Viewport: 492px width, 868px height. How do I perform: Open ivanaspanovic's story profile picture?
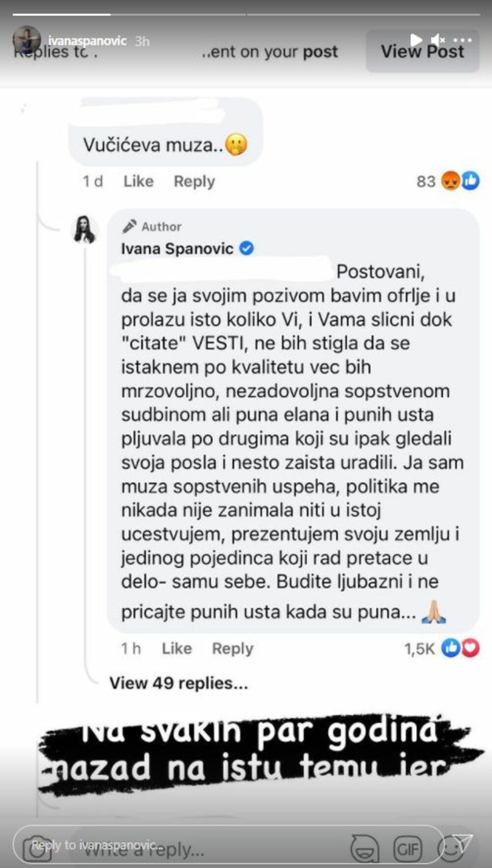27,40
